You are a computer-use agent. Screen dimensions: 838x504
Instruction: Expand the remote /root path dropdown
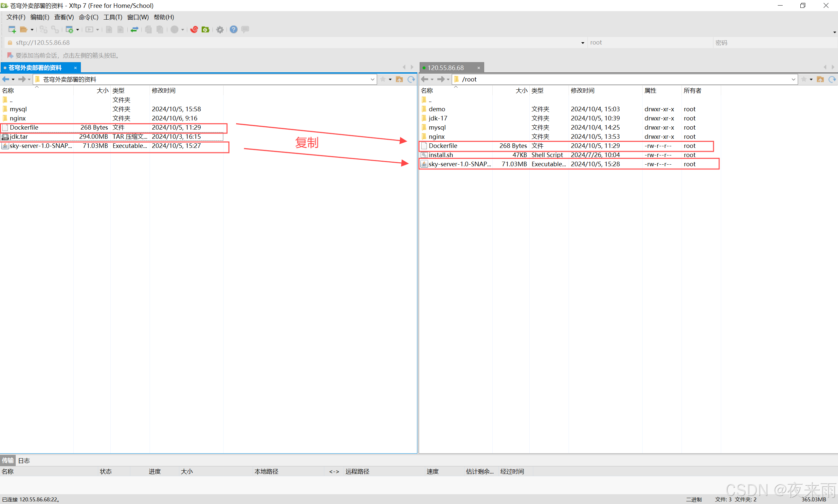click(793, 79)
